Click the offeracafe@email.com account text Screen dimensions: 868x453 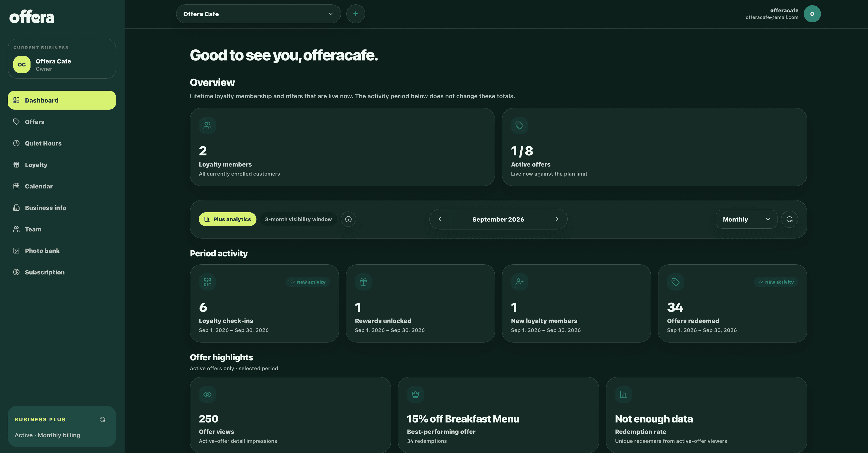point(772,17)
